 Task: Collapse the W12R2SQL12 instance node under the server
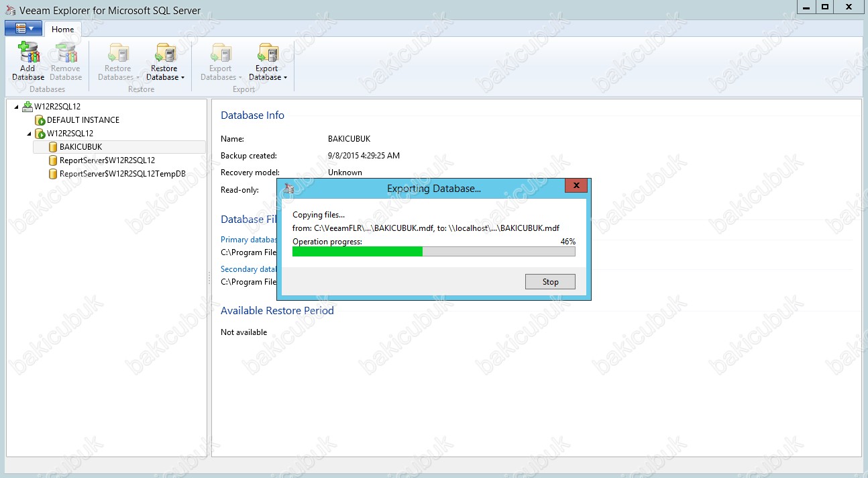(29, 134)
